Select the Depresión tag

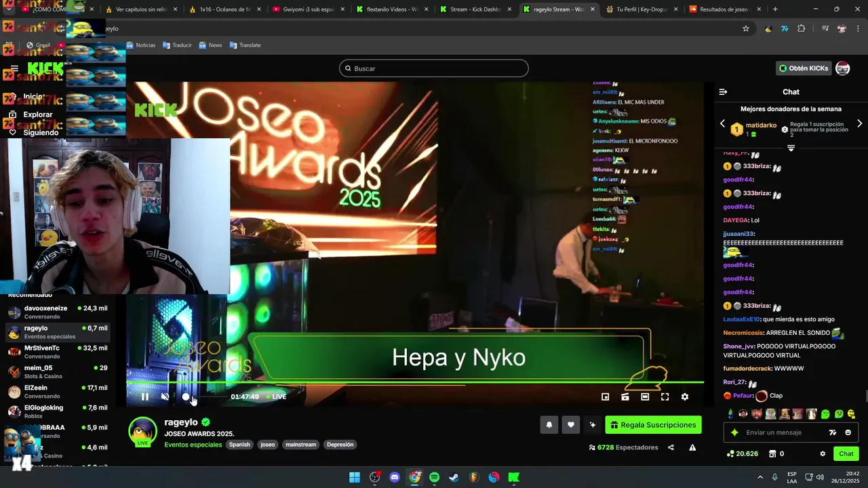(340, 445)
